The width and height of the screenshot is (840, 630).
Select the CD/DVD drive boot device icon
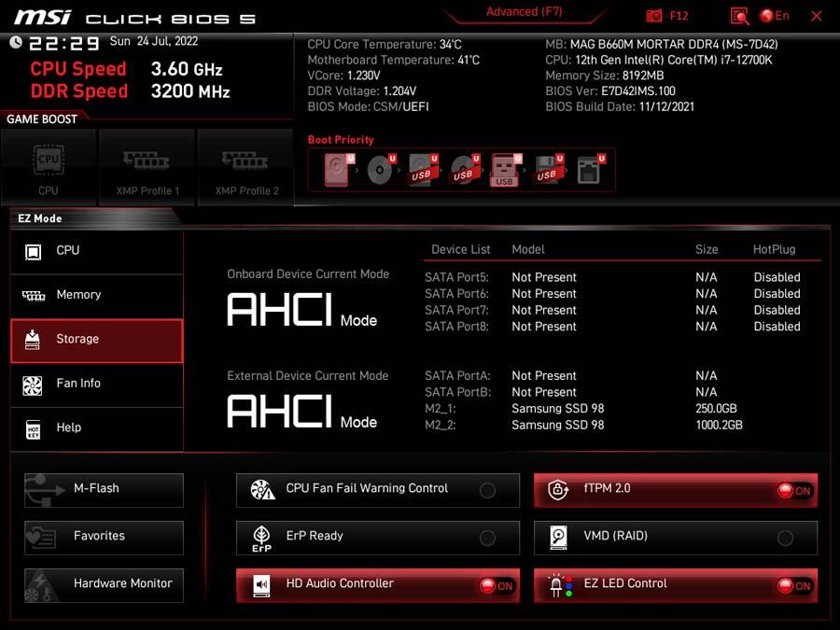(381, 170)
